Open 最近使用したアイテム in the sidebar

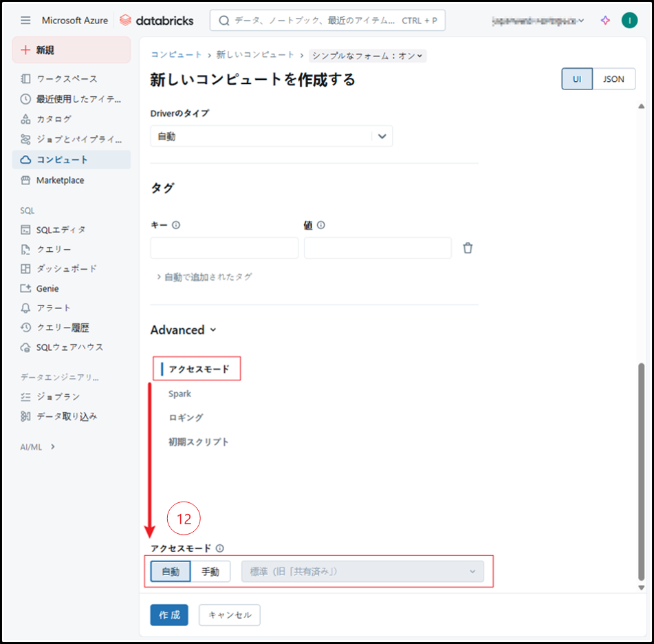point(72,99)
